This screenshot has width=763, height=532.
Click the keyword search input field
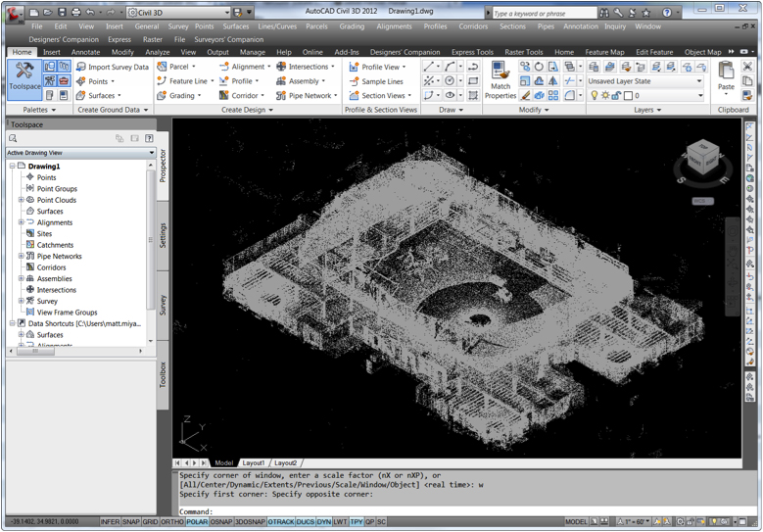coord(545,14)
